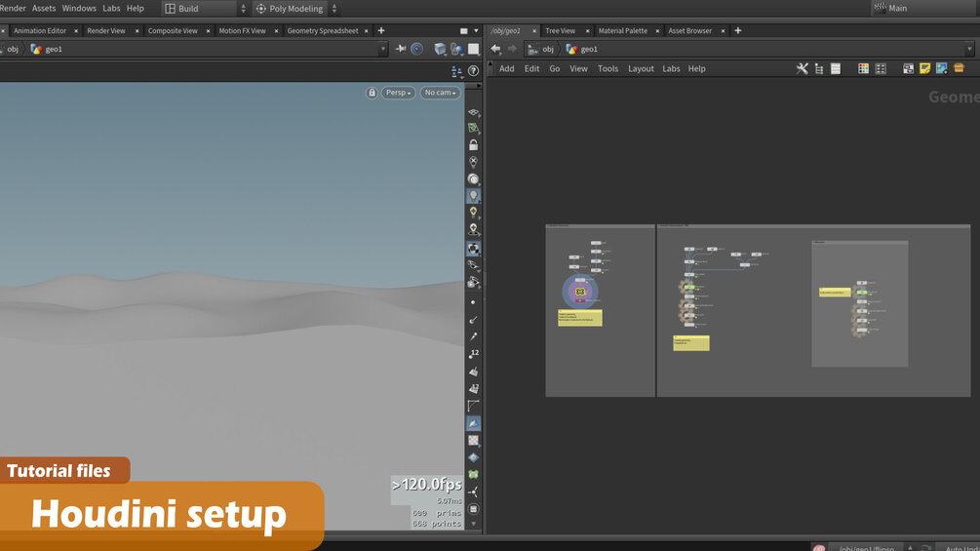Add a network box icon
The width and height of the screenshot is (980, 551).
pos(908,68)
